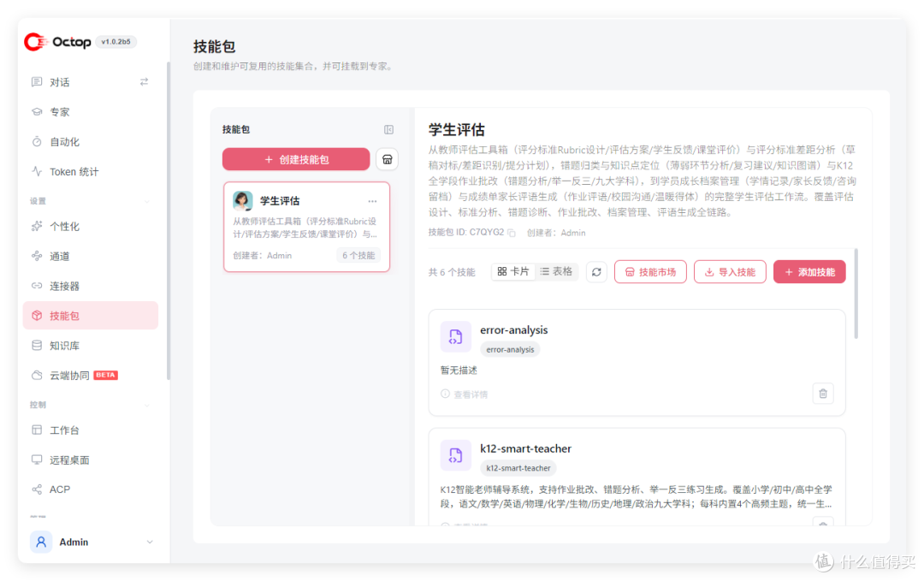Click the 连接器 link icon
Screen dimensions: 924x581
pyautogui.click(x=37, y=286)
